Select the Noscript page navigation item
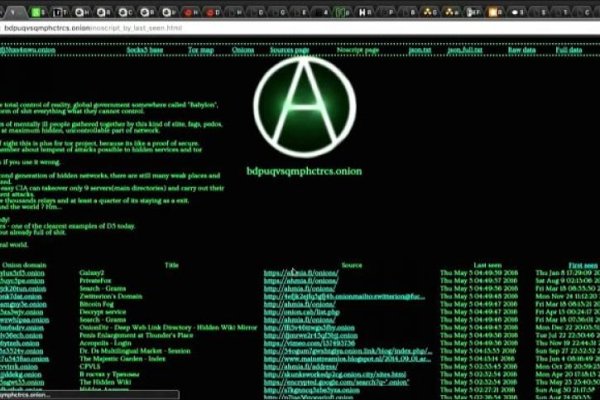The image size is (600, 400). [x=357, y=50]
